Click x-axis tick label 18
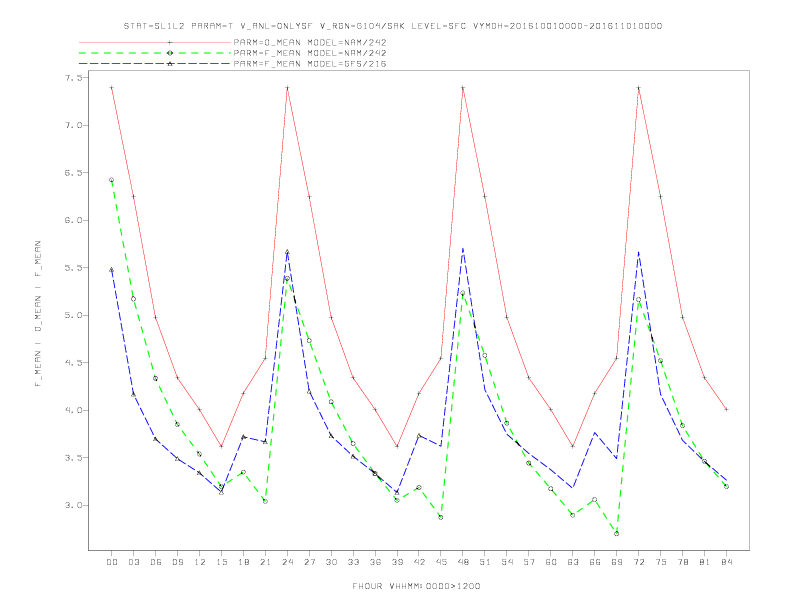This screenshot has height=612, width=792. click(243, 562)
